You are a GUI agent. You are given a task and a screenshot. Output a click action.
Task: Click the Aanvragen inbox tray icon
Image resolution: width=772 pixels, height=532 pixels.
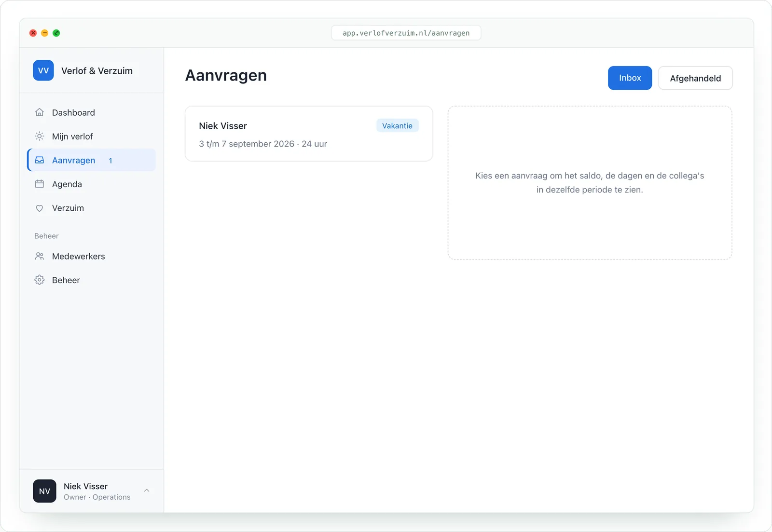[40, 160]
